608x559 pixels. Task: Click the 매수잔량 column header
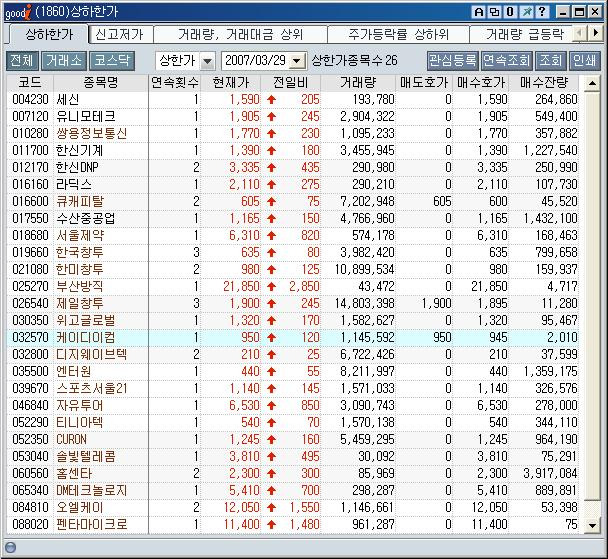[544, 83]
